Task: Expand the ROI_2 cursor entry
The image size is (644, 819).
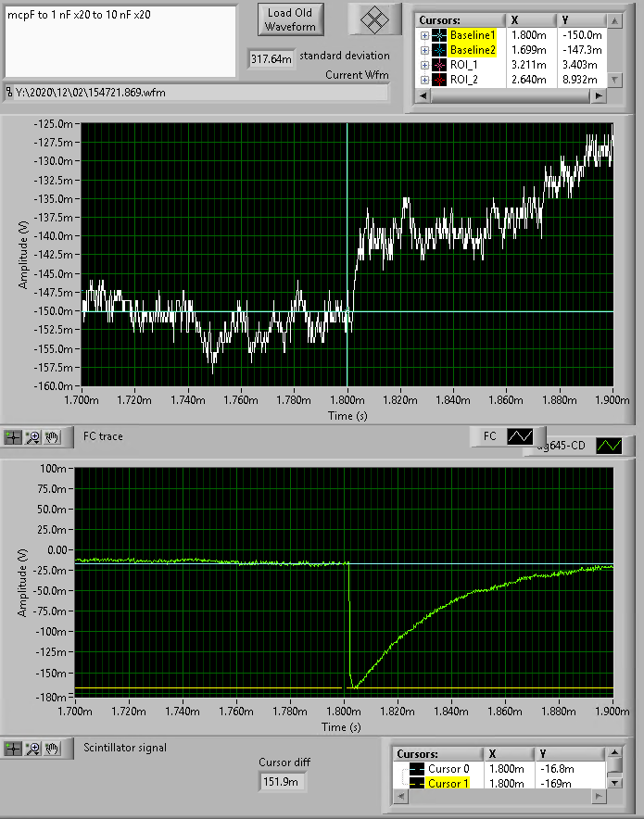Action: coord(424,80)
